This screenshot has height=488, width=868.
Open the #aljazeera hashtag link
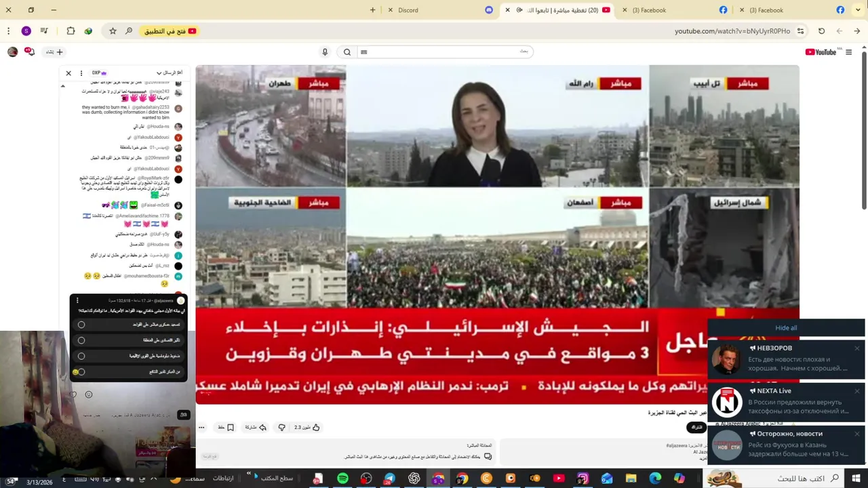coord(677,445)
